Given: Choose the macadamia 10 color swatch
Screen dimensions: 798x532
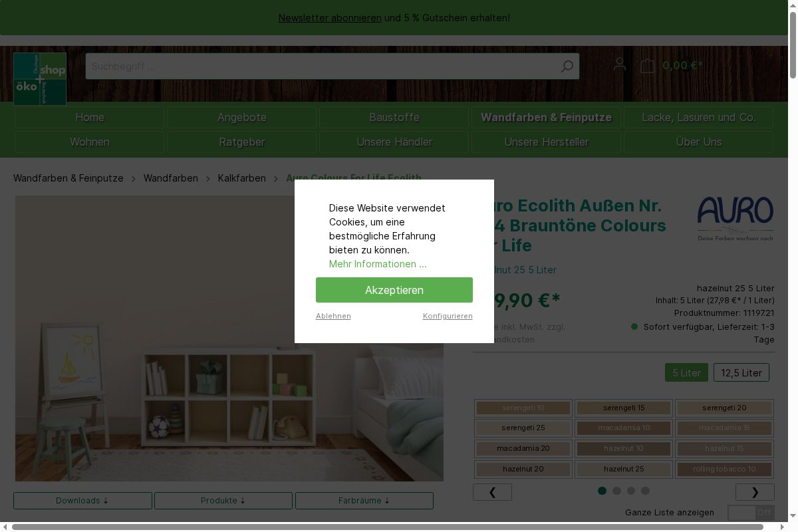Looking at the screenshot, I should [624, 428].
